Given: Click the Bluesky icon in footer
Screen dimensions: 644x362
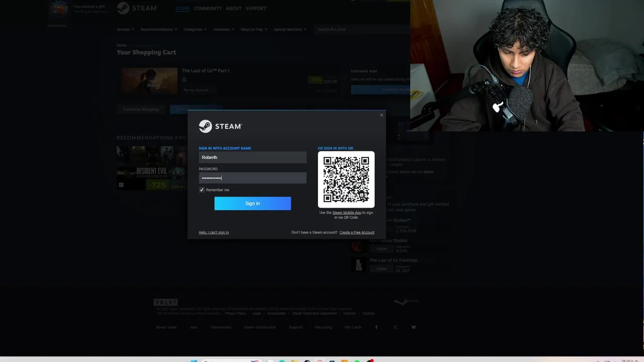Looking at the screenshot, I should point(414,327).
